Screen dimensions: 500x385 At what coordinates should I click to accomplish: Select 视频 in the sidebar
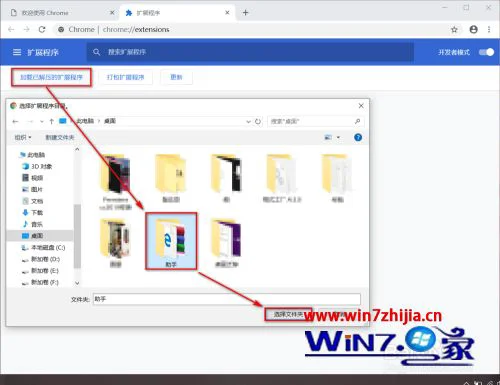33,178
